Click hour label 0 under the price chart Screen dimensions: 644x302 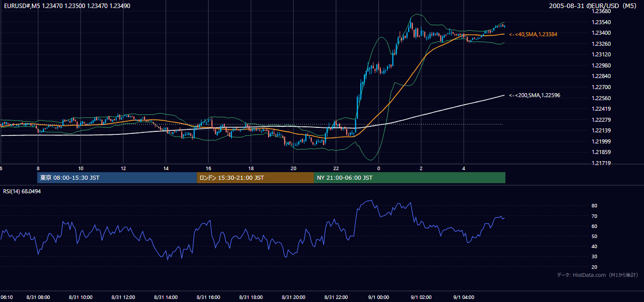(x=378, y=169)
